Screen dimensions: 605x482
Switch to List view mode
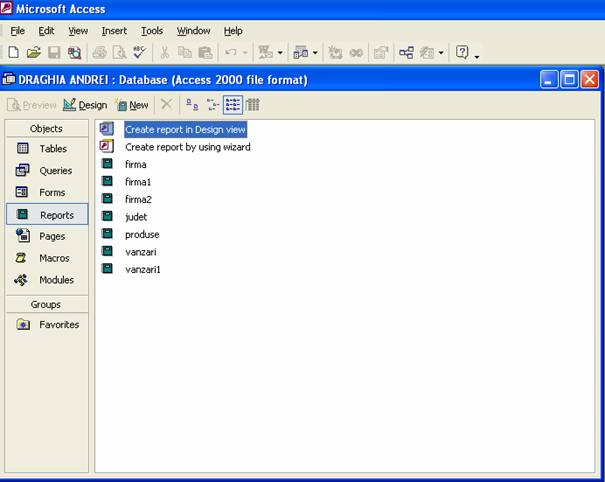click(x=232, y=104)
